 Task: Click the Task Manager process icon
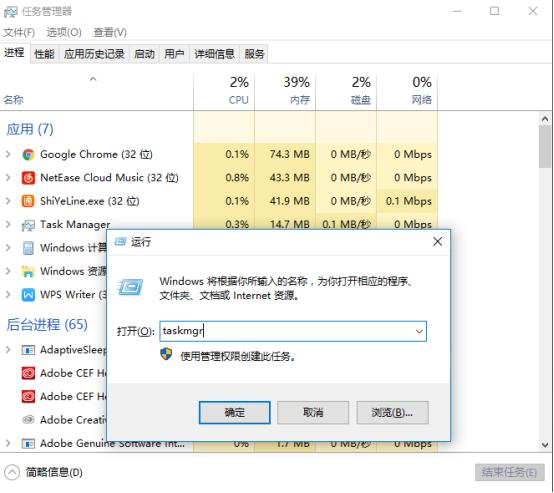28,225
